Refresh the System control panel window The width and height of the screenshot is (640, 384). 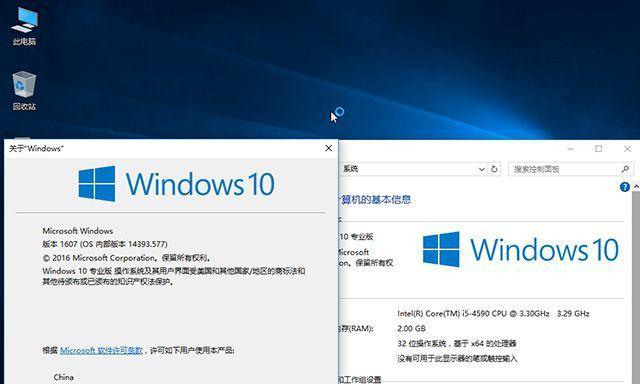[494, 169]
